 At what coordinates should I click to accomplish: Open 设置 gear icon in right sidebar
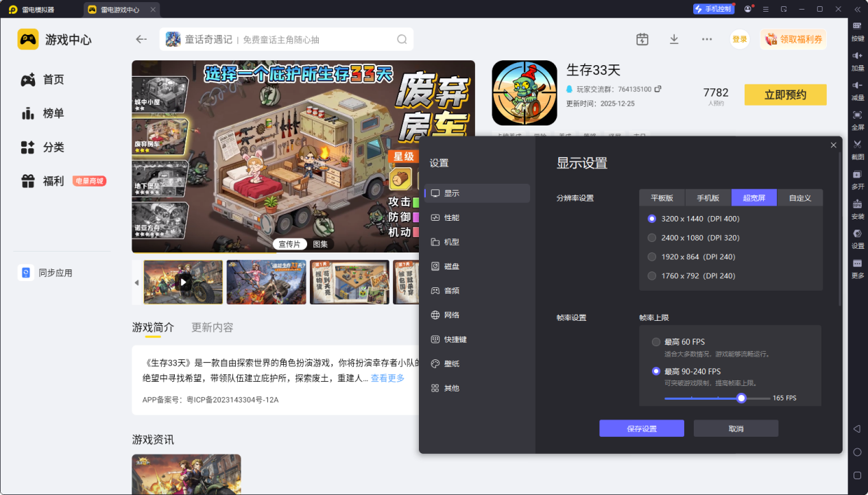[858, 233]
